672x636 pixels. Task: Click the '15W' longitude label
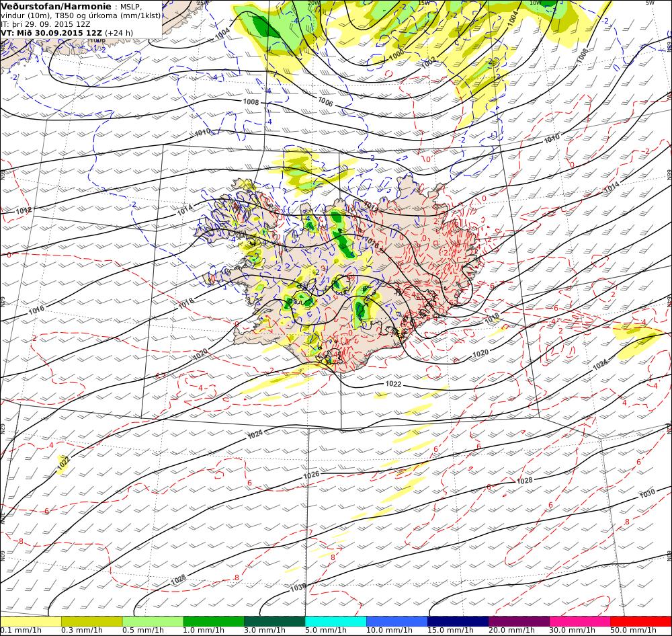[424, 3]
